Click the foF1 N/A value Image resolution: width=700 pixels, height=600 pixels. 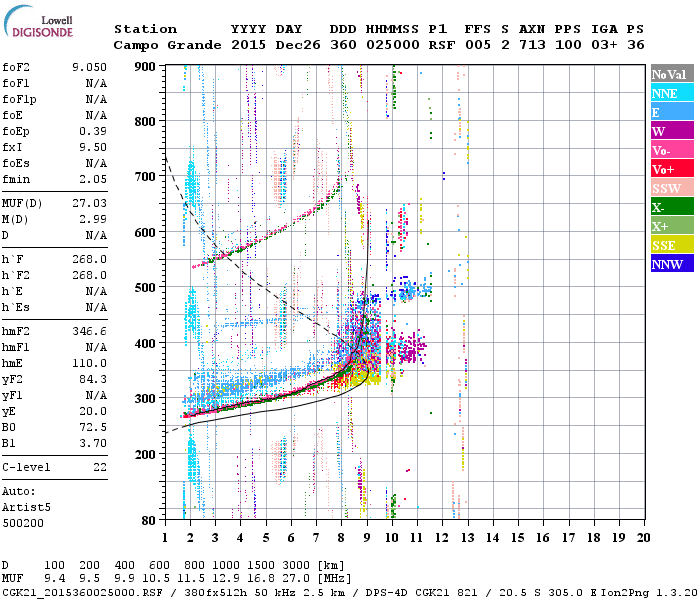point(96,83)
